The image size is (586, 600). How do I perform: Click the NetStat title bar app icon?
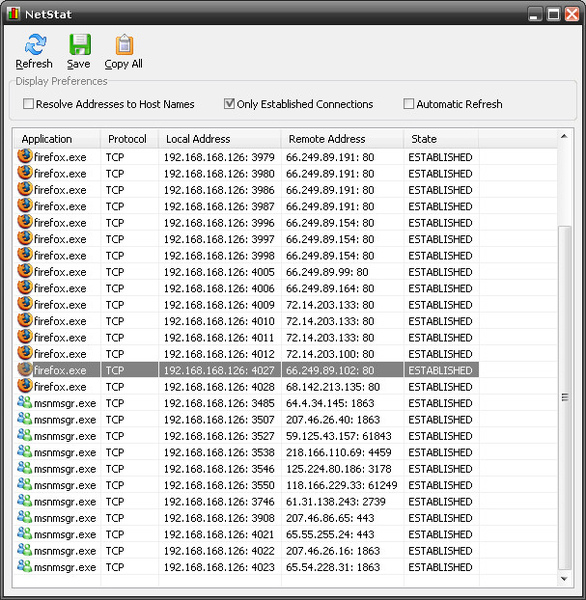tap(13, 14)
